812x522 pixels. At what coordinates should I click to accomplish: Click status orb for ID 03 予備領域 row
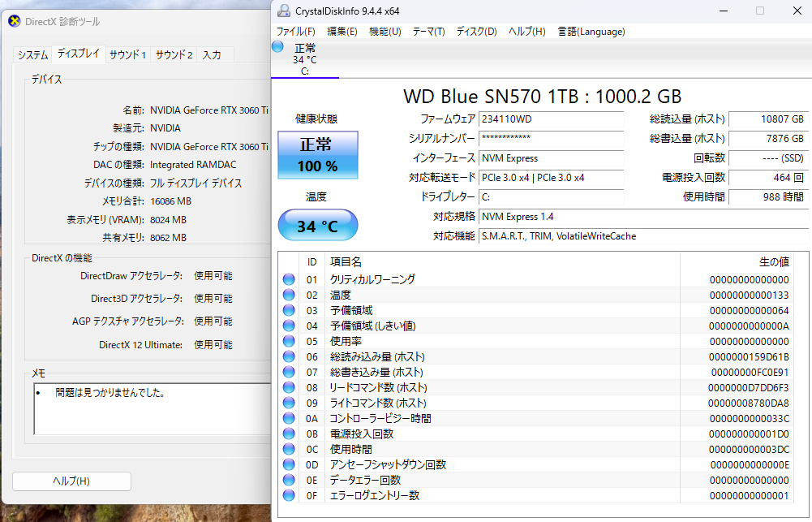click(289, 310)
